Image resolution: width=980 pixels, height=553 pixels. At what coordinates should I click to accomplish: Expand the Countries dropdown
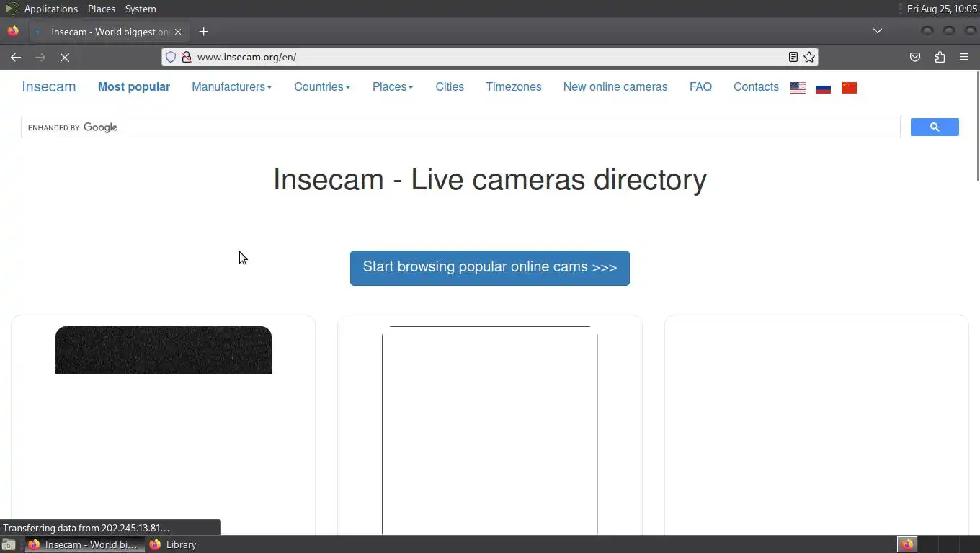pos(322,86)
